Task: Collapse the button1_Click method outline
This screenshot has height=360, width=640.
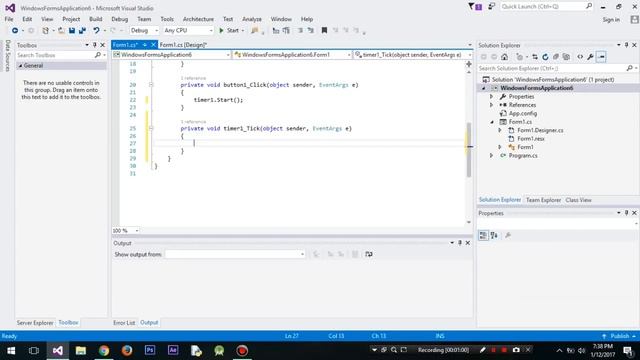Action: pos(151,85)
